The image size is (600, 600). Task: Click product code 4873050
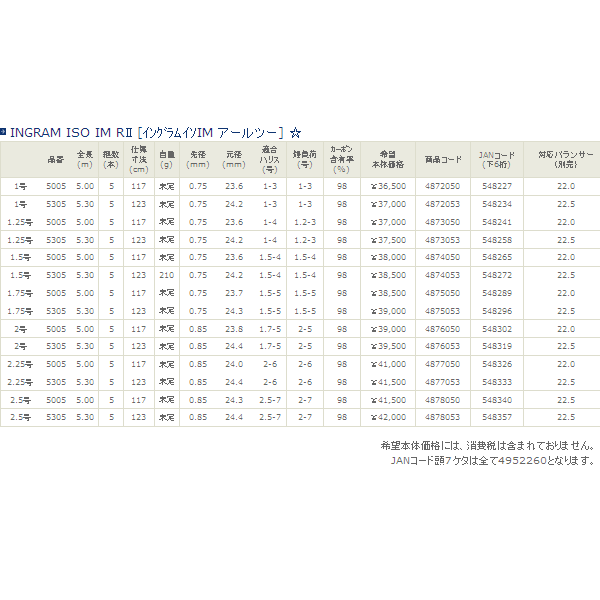tap(442, 222)
